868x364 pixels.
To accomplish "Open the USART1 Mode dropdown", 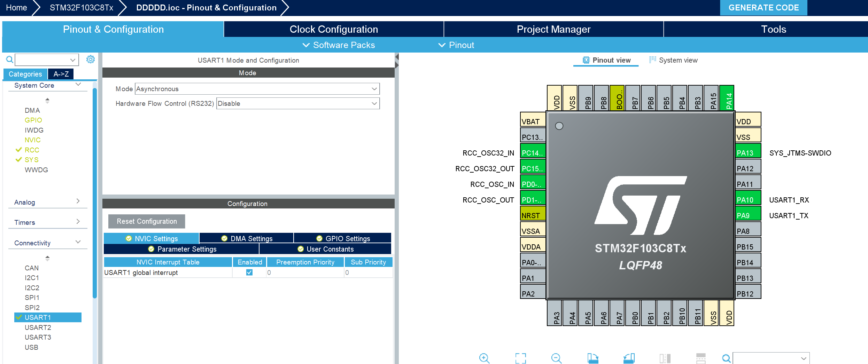I will pos(257,89).
